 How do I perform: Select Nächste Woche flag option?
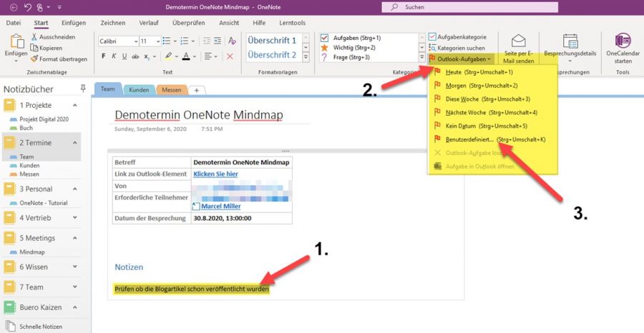492,112
